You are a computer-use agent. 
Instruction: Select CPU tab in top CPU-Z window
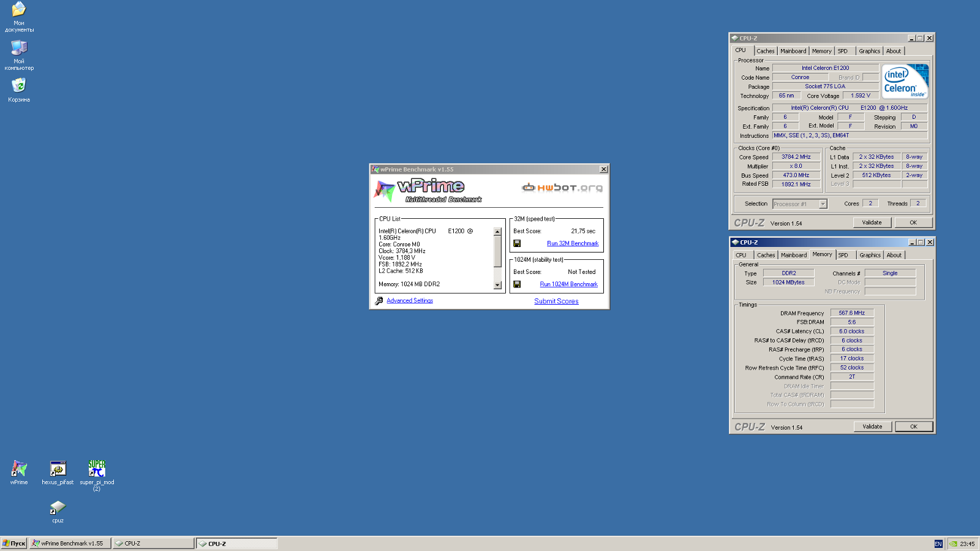(741, 50)
